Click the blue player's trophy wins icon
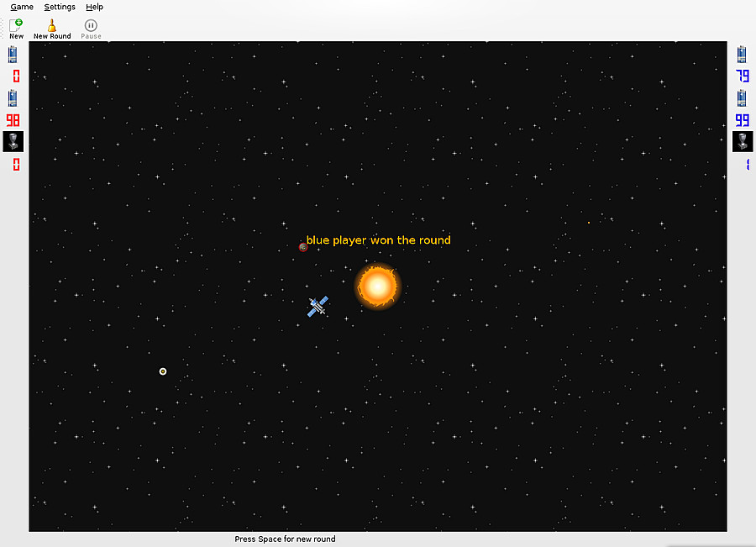Viewport: 756px width, 547px height. coord(743,142)
